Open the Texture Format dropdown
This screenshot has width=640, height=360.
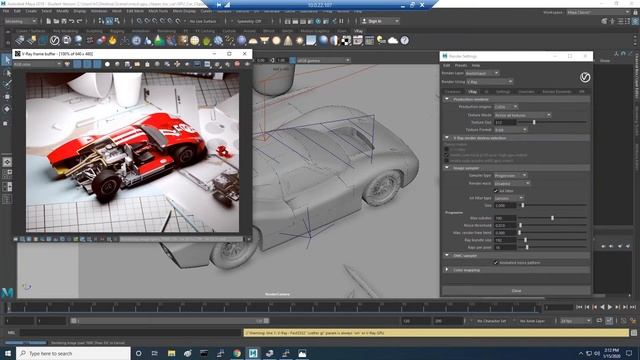coord(511,130)
